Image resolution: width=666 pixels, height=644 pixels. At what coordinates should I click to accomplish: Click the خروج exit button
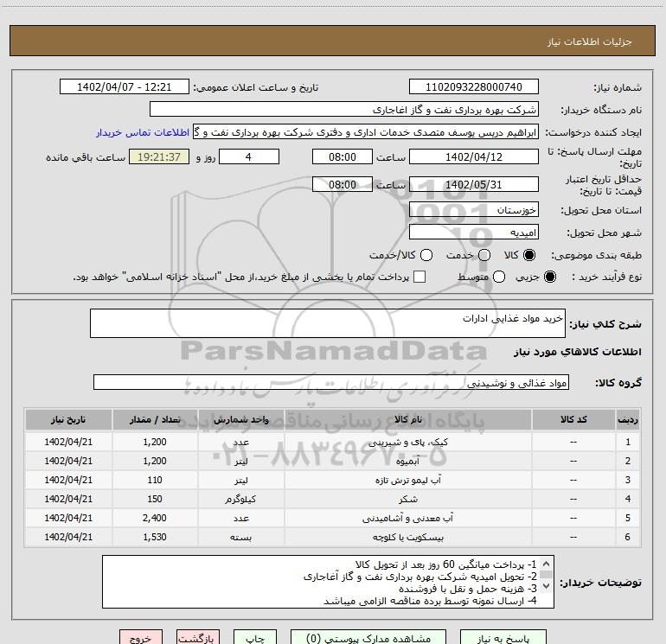[141, 639]
